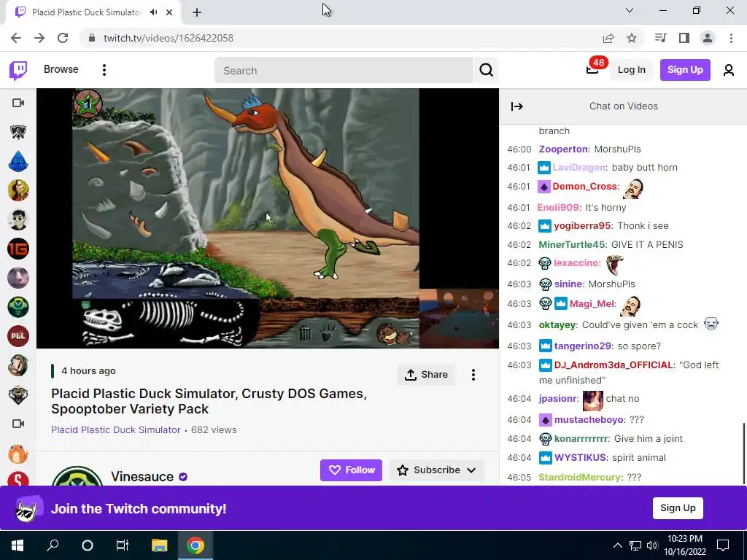The width and height of the screenshot is (747, 560).
Task: Open File Explorer from taskbar
Action: [x=160, y=545]
